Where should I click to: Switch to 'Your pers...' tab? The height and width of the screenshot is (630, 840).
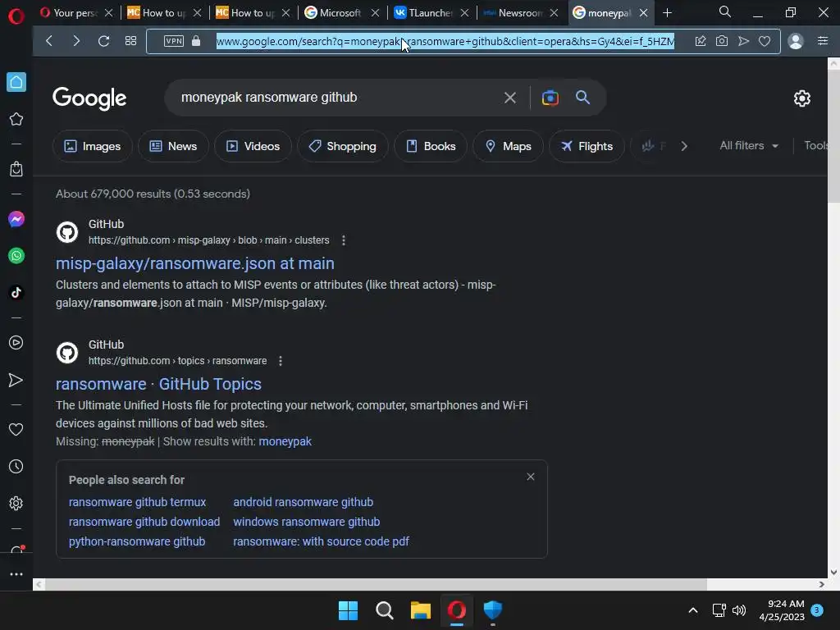click(x=75, y=13)
